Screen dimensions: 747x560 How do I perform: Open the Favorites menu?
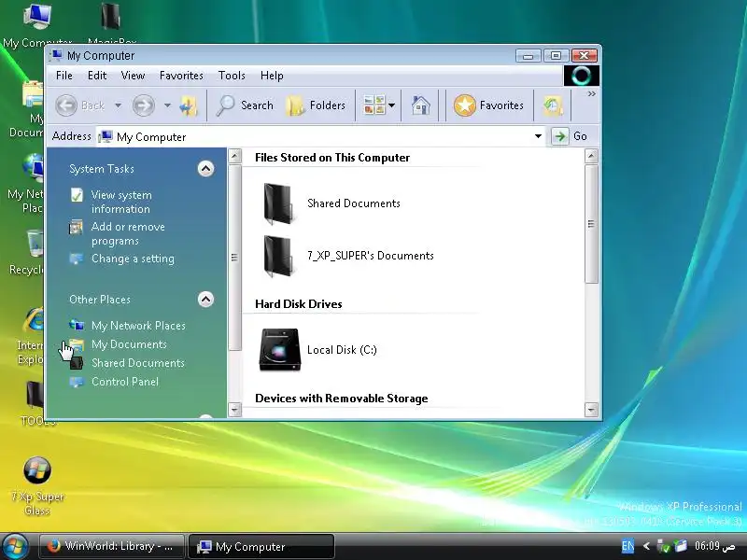point(181,76)
